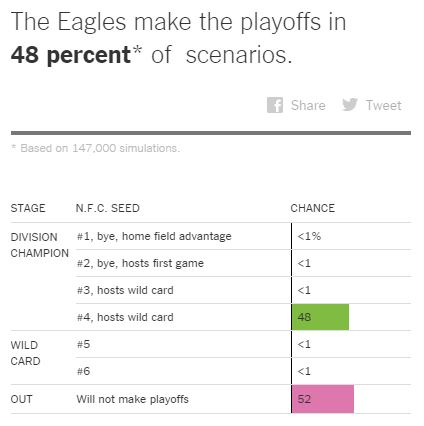
Task: Select the #6 wild card seed row
Action: tap(243, 371)
